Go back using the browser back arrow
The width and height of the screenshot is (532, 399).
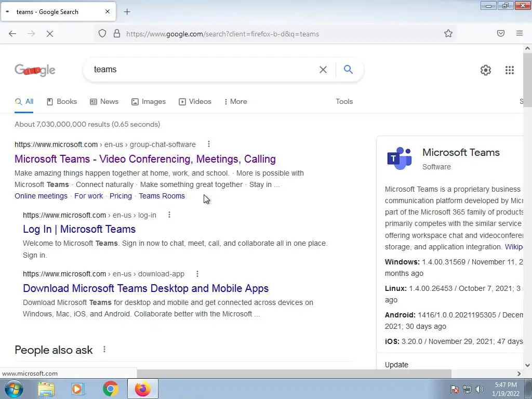point(12,34)
